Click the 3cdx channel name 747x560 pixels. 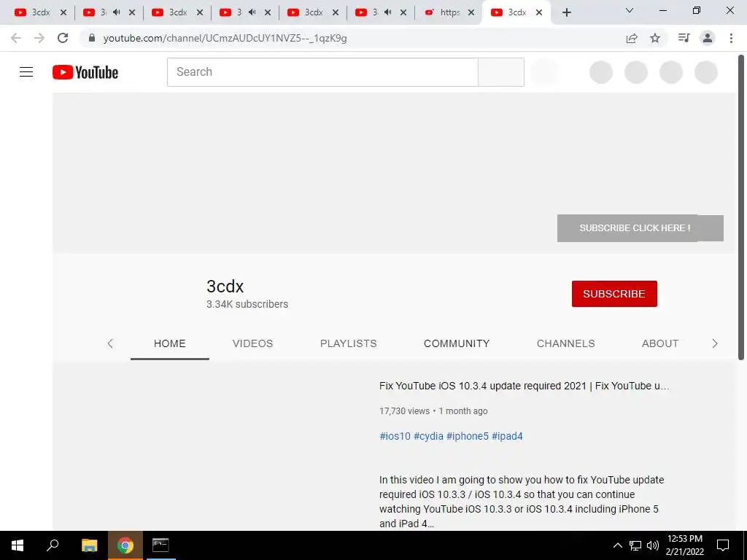pos(225,286)
